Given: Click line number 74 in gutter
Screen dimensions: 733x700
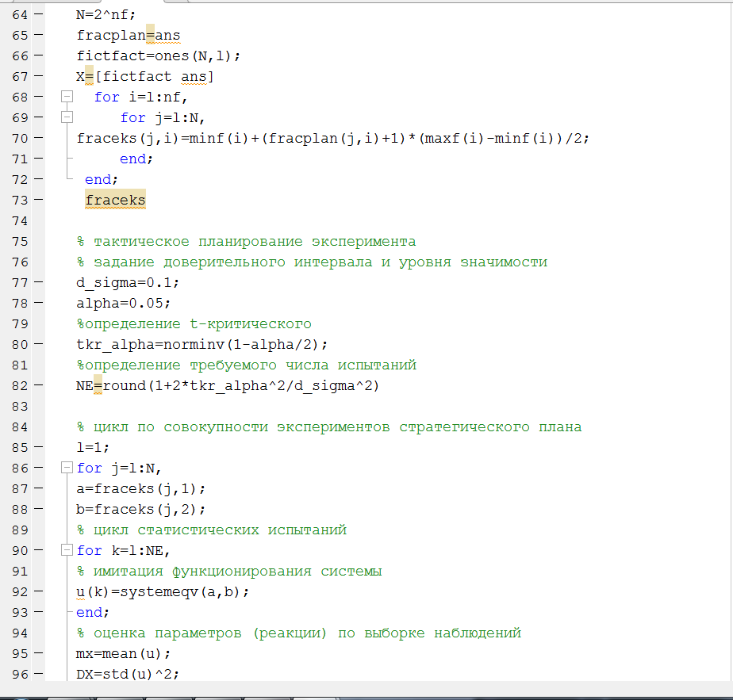Looking at the screenshot, I should (x=20, y=220).
